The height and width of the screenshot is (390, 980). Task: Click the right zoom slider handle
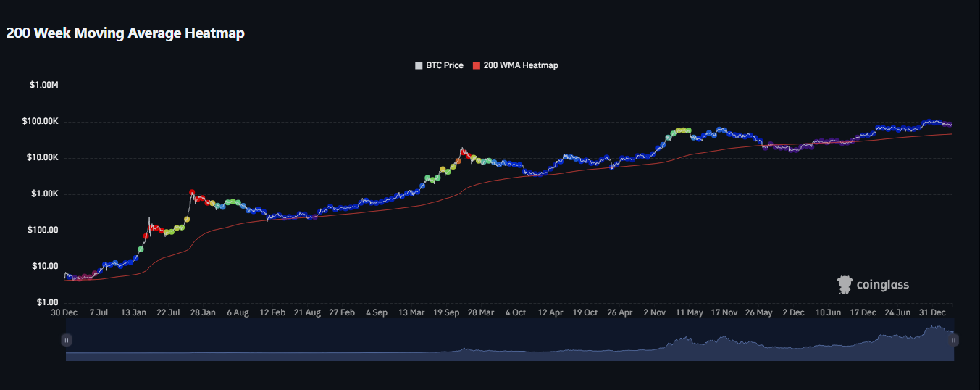(x=953, y=339)
